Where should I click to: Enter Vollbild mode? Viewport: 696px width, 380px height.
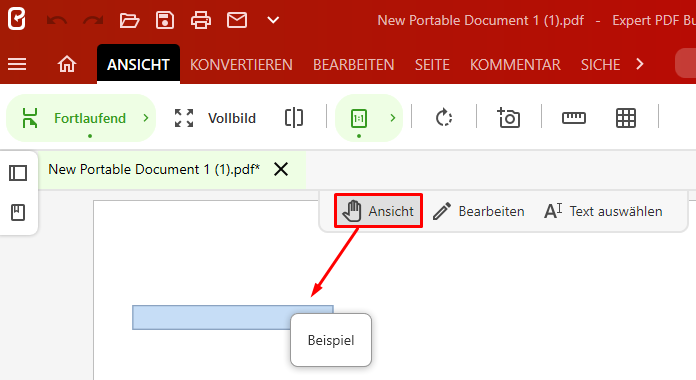click(x=215, y=118)
